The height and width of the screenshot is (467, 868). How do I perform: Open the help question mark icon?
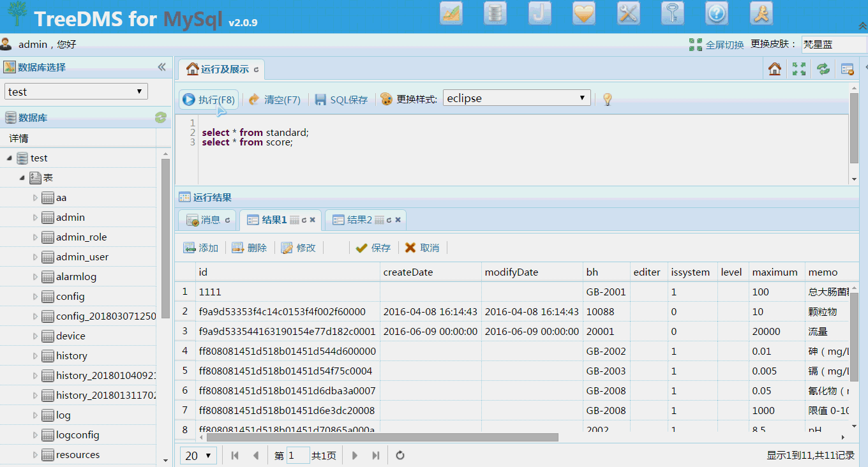(x=716, y=13)
